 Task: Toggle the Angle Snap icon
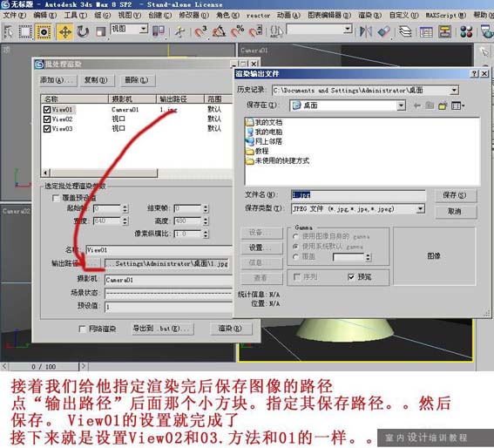coord(219,32)
